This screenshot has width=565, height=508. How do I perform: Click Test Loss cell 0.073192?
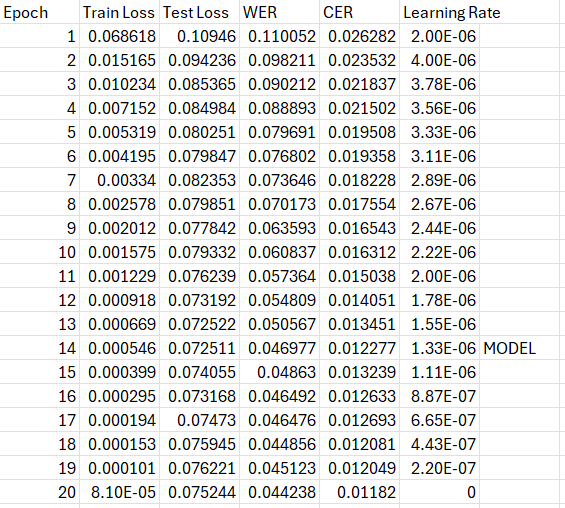point(199,300)
